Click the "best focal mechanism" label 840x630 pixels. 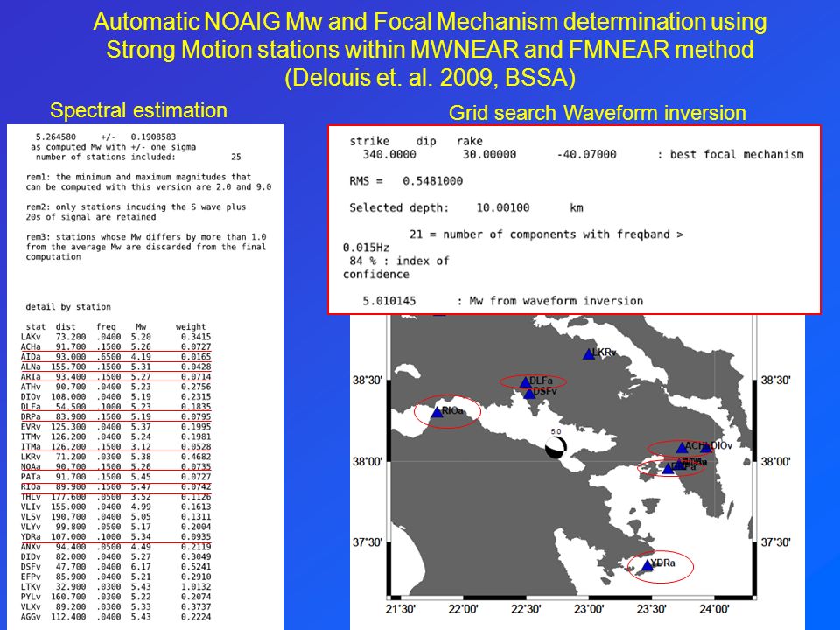(x=737, y=154)
